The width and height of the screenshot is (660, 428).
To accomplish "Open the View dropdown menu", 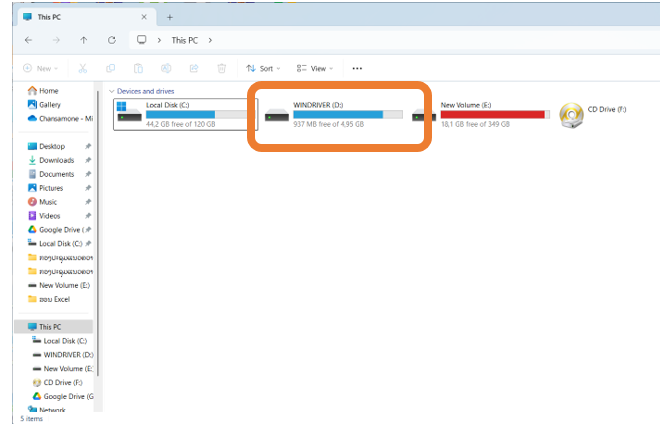I will (315, 69).
